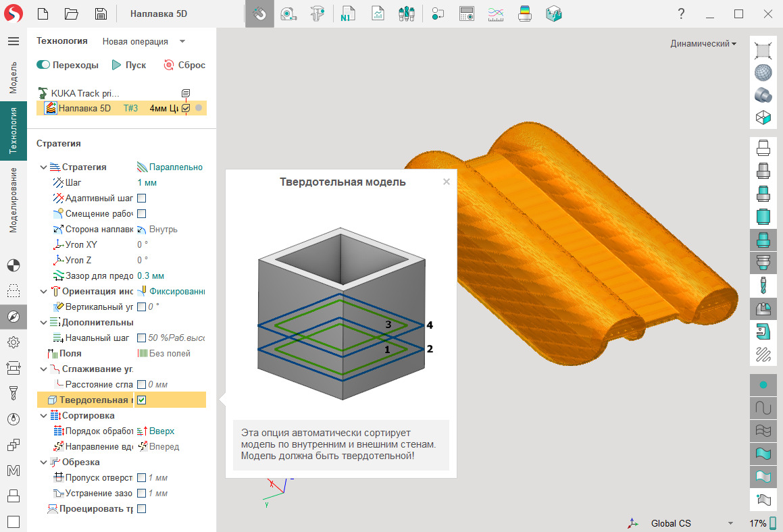Select the shaded sphere view icon
This screenshot has height=532, width=783.
click(763, 72)
